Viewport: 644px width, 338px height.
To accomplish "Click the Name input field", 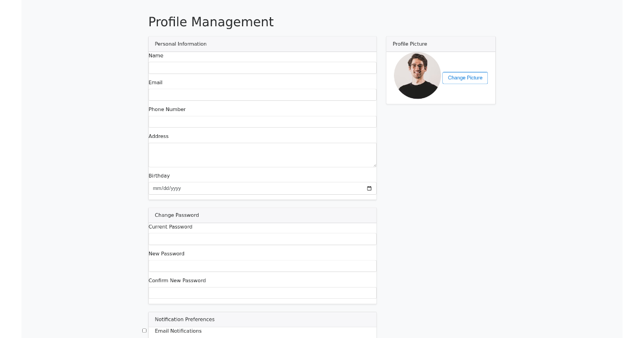I will pos(262,68).
